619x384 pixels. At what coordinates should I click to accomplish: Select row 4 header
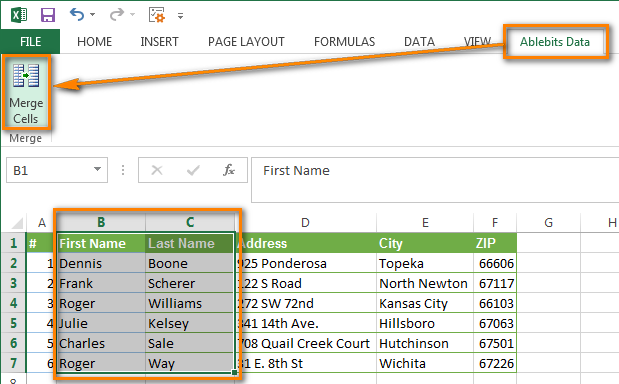coord(13,303)
